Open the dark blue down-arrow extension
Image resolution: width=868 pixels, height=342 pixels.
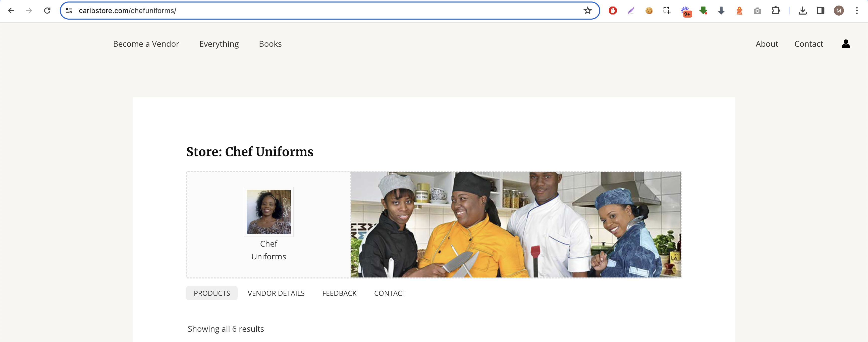(x=721, y=11)
